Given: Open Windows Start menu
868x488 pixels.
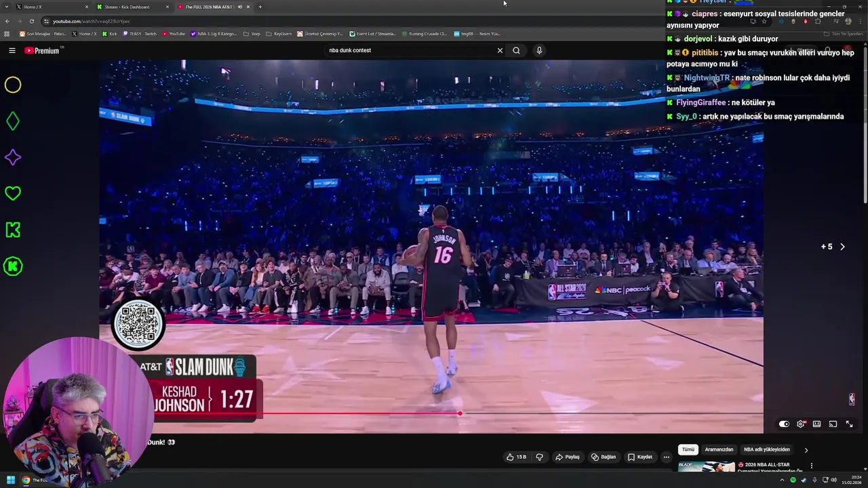Looking at the screenshot, I should click(11, 480).
